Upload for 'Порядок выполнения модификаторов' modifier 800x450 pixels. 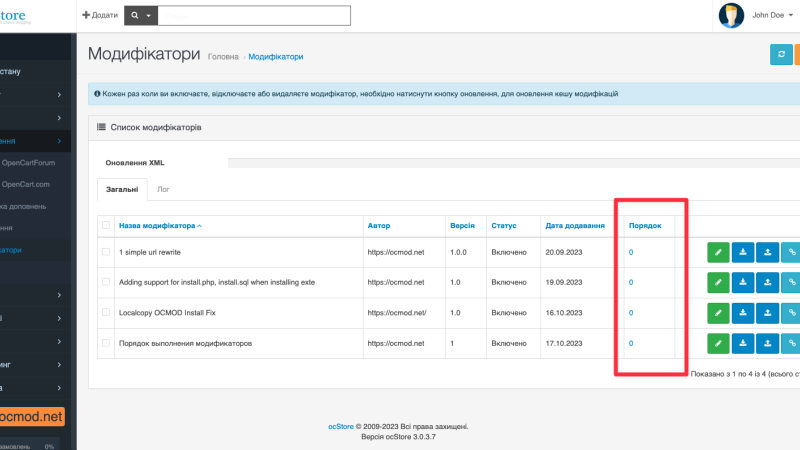tap(767, 343)
